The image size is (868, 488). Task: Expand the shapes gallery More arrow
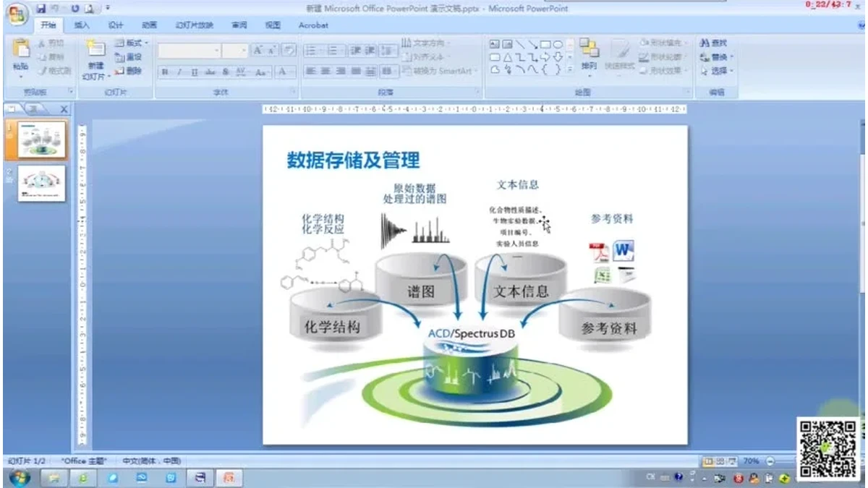[x=570, y=70]
